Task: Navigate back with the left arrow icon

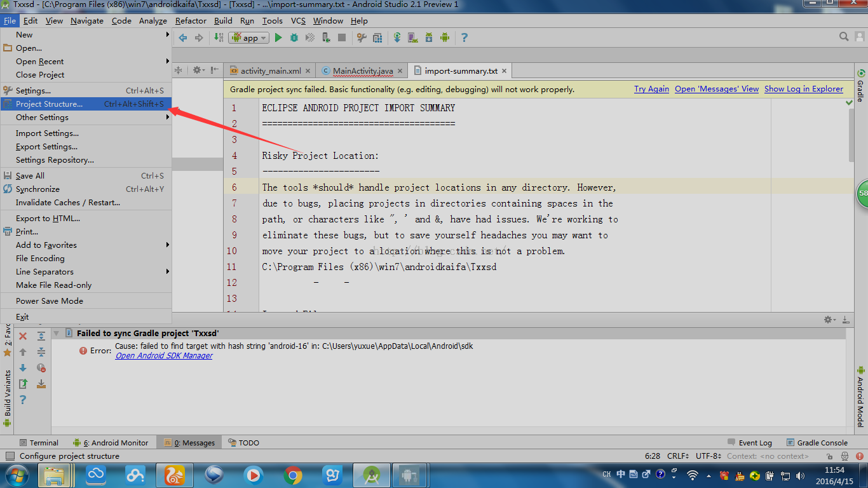Action: pos(183,38)
